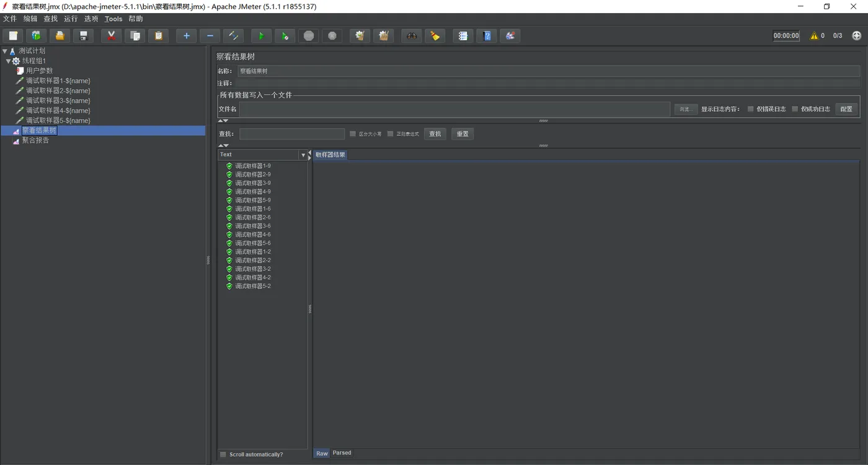Click collapse arrows below 文件名 panel

click(x=223, y=121)
